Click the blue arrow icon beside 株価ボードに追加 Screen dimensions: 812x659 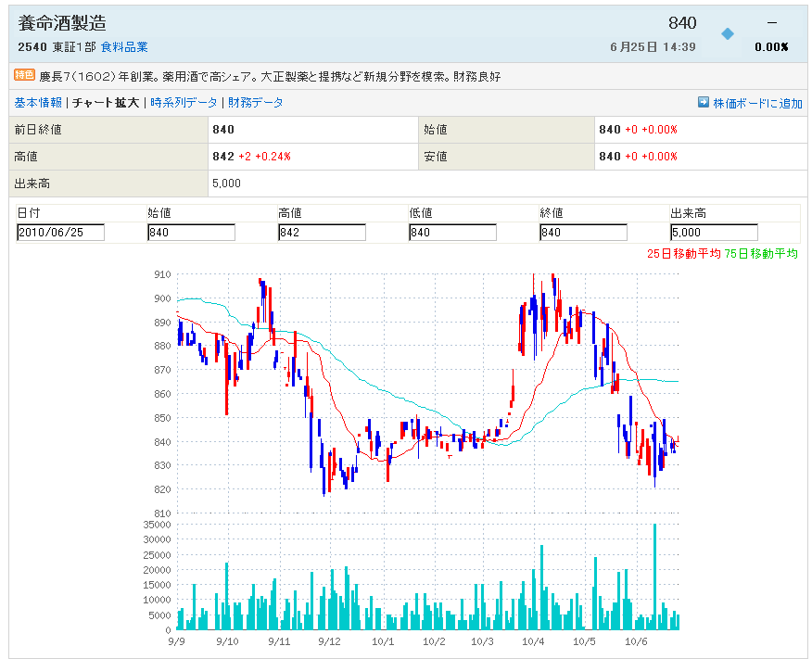703,102
